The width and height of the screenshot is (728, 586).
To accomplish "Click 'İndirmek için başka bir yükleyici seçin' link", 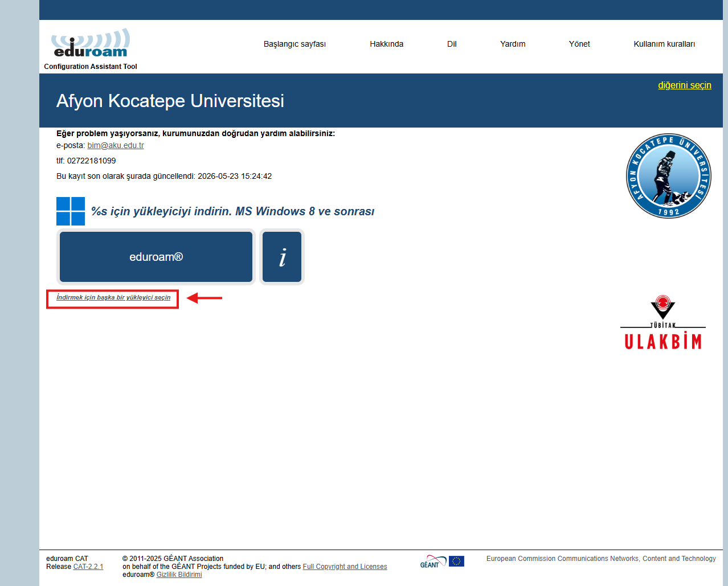I will tap(113, 297).
